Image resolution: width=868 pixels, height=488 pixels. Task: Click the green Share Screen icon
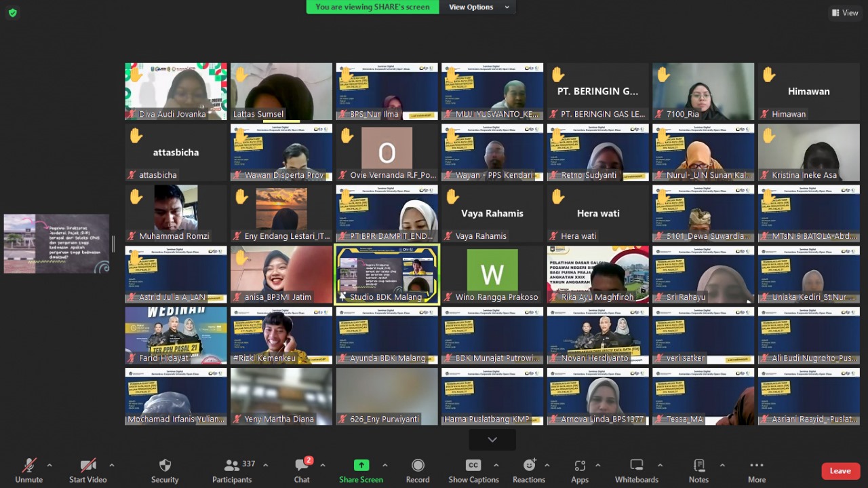point(361,466)
